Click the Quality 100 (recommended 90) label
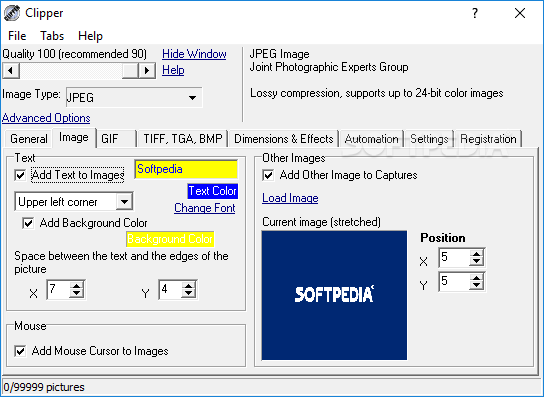This screenshot has width=544, height=397. 75,54
